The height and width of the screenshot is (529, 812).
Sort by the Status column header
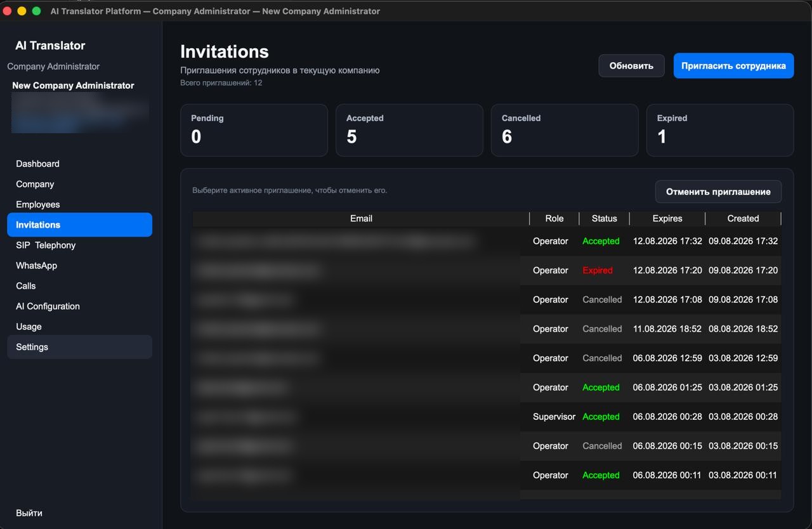pos(604,218)
